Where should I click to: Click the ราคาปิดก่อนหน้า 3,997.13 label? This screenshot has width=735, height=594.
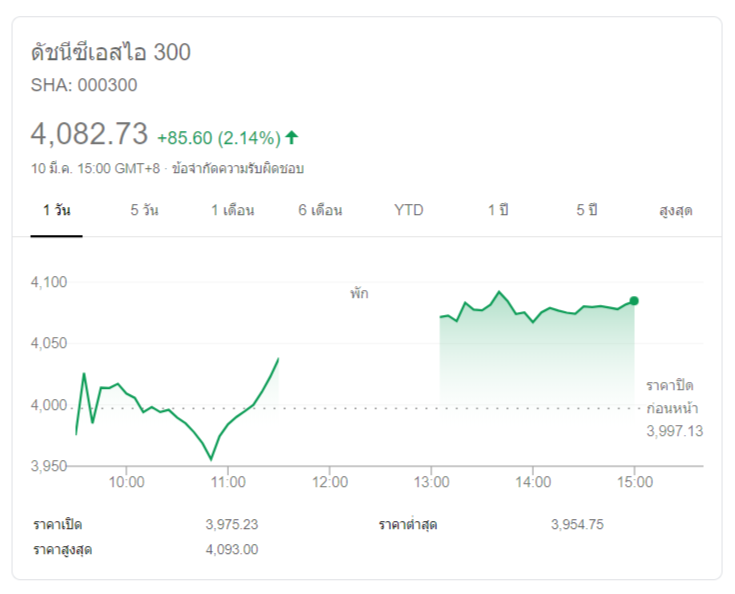tap(671, 407)
